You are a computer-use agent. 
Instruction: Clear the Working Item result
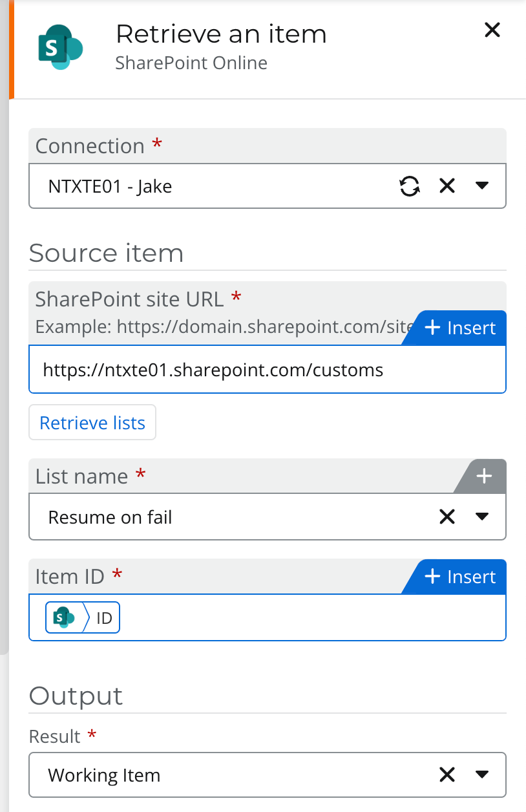(x=447, y=775)
